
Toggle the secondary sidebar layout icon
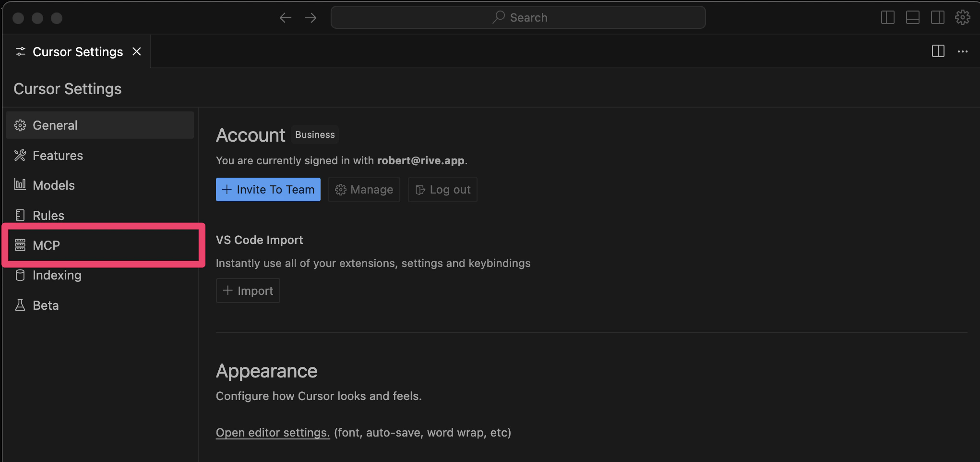tap(938, 18)
